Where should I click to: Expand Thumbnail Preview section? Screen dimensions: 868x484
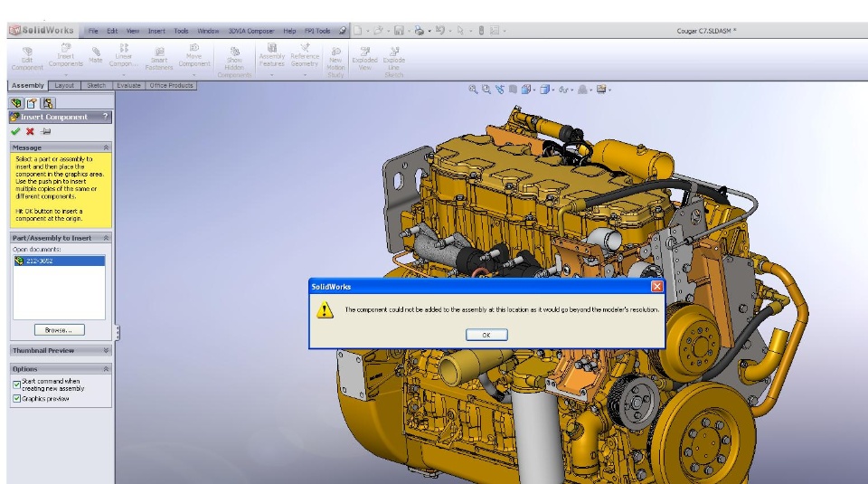click(x=106, y=350)
